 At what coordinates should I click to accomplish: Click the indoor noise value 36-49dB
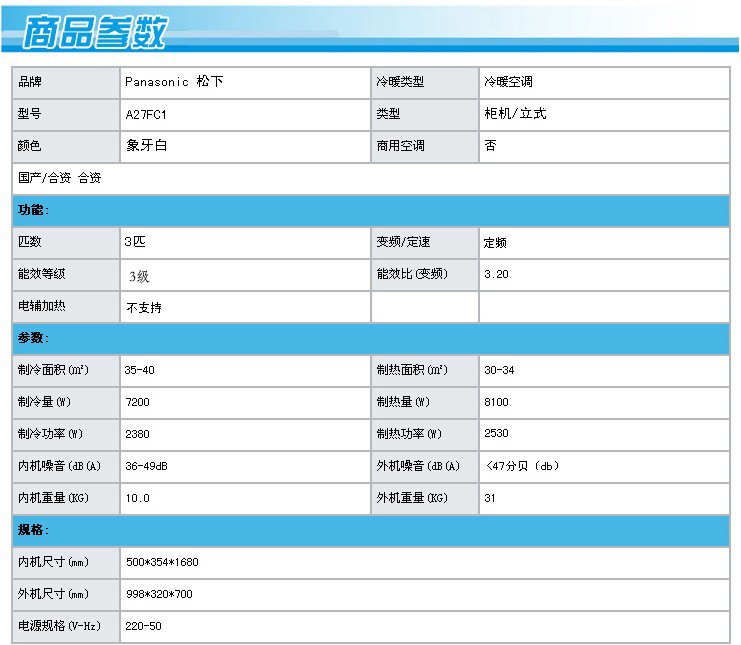tap(146, 466)
